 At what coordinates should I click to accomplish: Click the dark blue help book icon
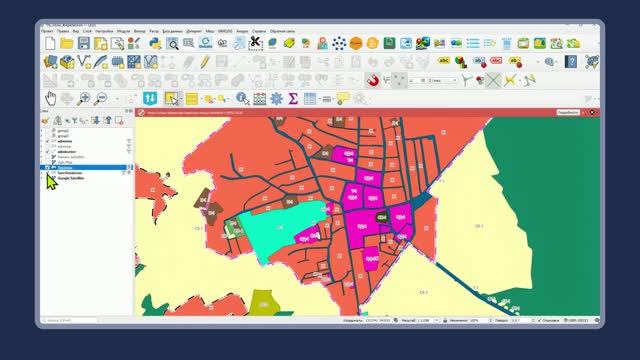[x=571, y=62]
